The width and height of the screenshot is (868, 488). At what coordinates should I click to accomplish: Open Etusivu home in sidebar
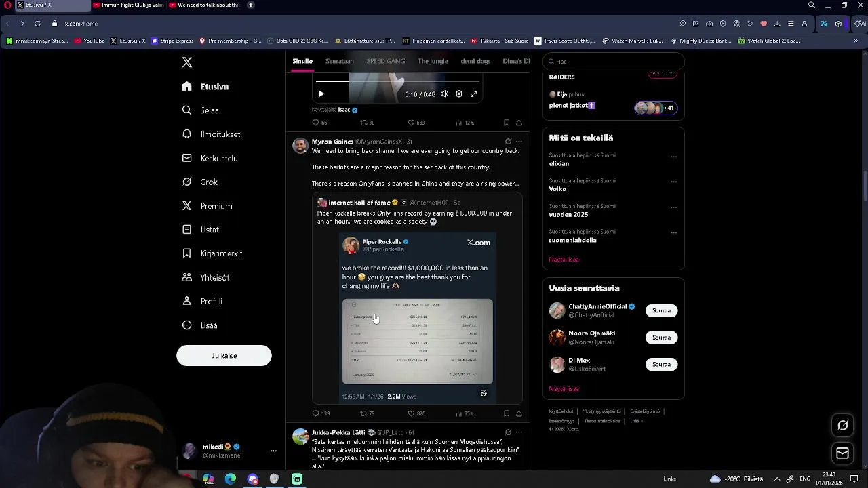(205, 87)
